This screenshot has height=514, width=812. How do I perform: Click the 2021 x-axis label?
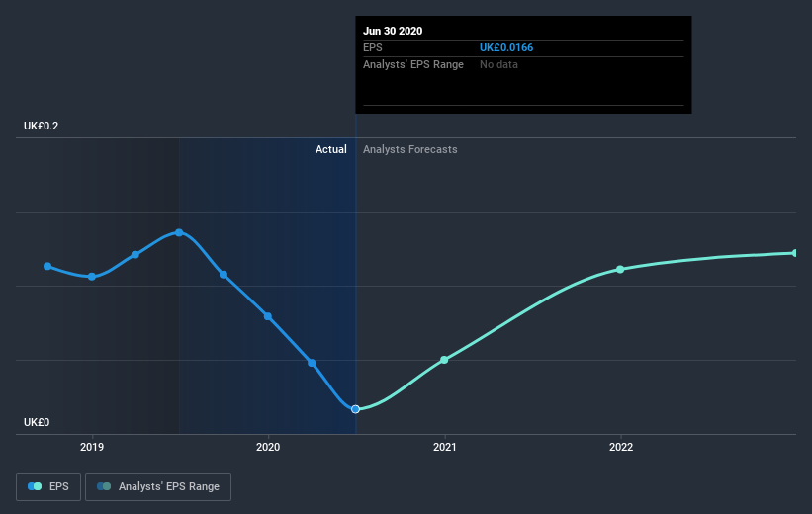click(x=445, y=447)
